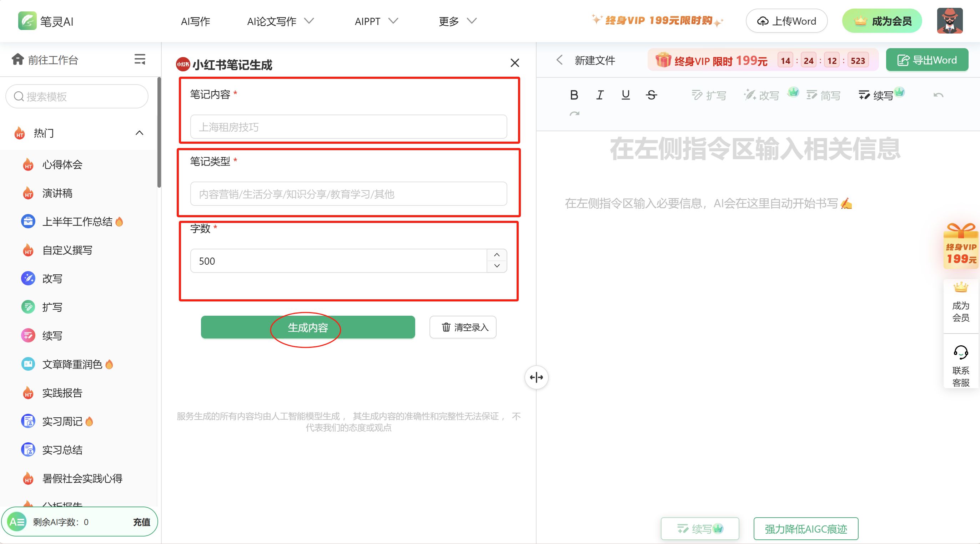Image resolution: width=980 pixels, height=544 pixels.
Task: Increase 字数 with up stepper arrow
Action: [497, 255]
